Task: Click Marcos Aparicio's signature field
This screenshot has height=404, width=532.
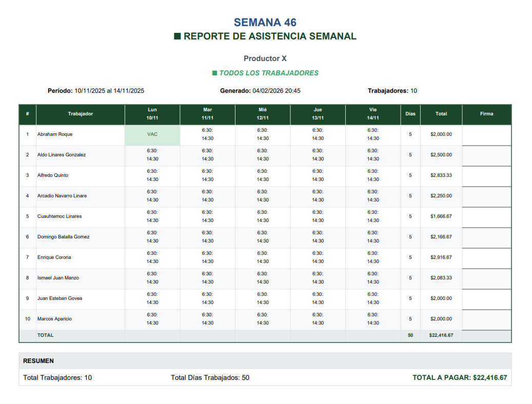Action: [486, 320]
